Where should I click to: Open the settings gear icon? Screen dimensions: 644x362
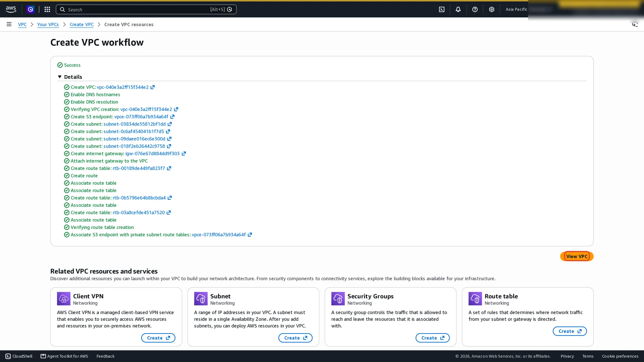pos(492,9)
